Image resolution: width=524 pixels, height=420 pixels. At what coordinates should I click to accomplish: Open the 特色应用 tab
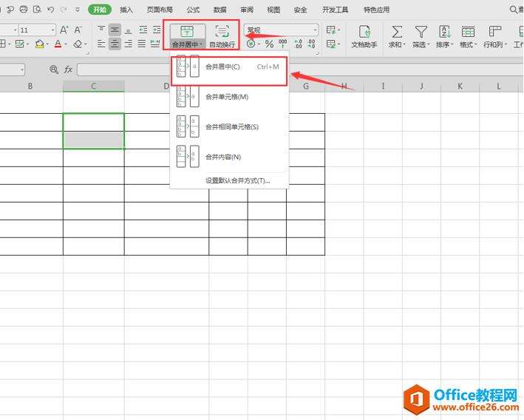pos(377,10)
